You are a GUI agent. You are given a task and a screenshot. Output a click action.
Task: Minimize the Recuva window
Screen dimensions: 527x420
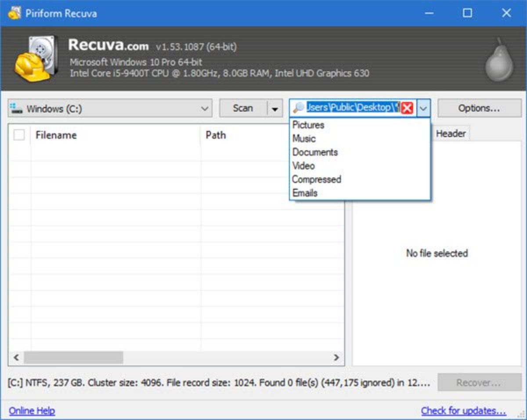(x=429, y=13)
